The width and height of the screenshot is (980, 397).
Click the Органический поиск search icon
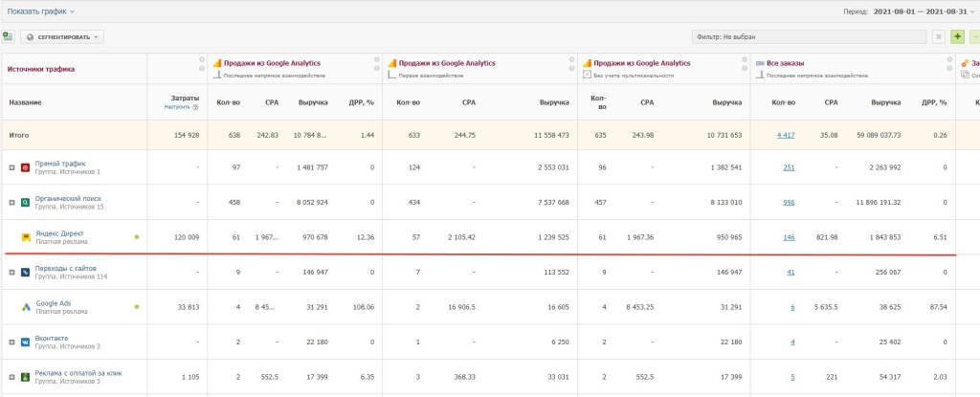(26, 202)
